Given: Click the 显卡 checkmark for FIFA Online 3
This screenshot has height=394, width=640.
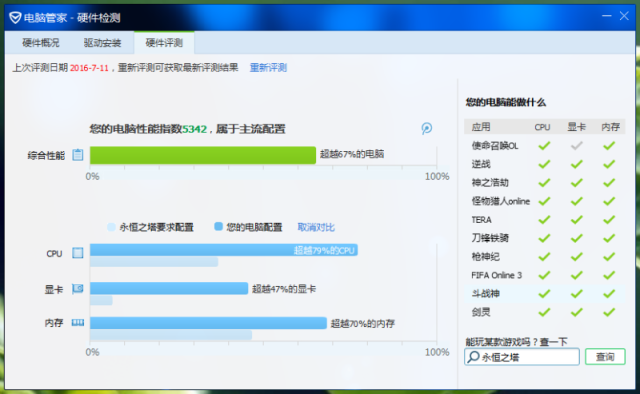Looking at the screenshot, I should coord(576,275).
